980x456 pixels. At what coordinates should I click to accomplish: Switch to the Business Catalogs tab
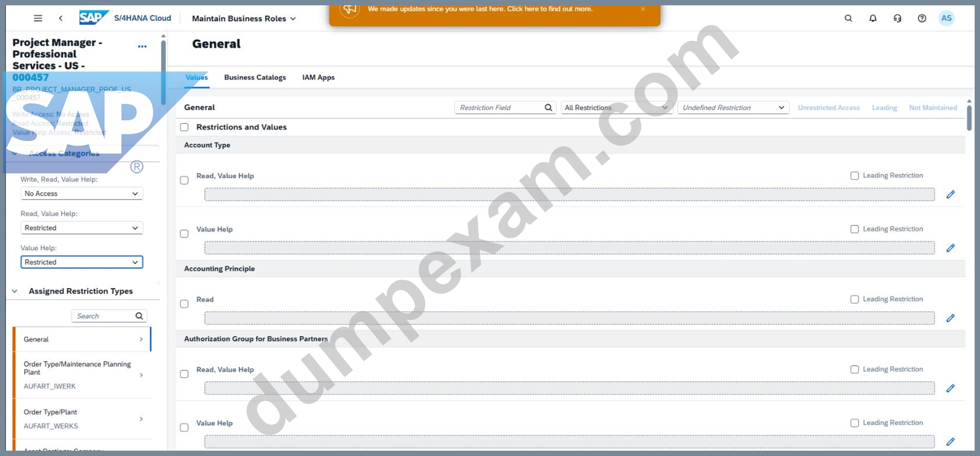coord(255,78)
